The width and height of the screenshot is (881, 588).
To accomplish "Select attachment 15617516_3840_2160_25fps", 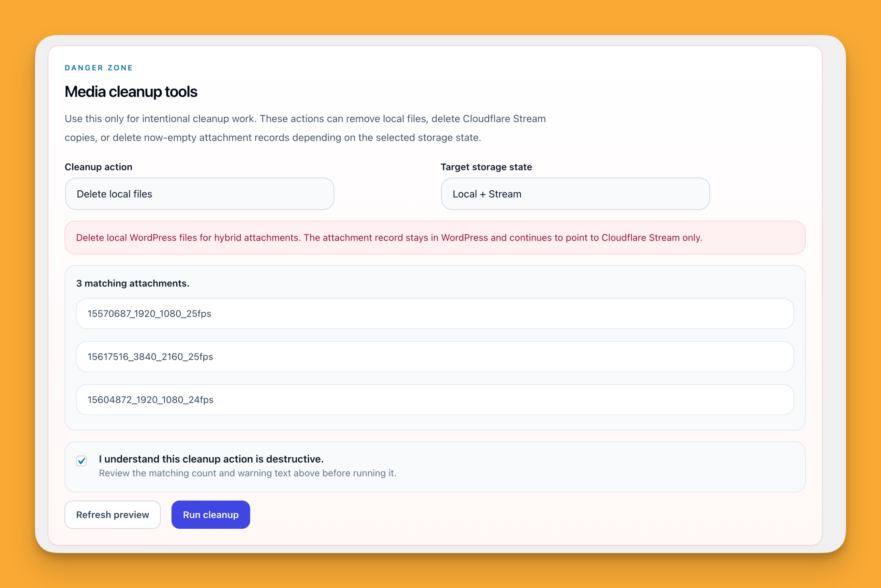I will (435, 356).
